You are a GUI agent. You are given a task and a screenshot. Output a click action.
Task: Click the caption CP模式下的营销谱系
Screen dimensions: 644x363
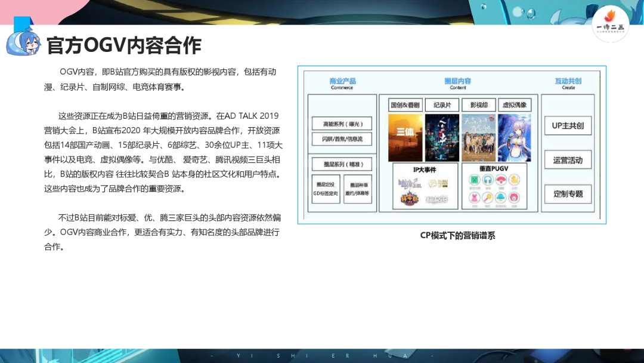457,236
